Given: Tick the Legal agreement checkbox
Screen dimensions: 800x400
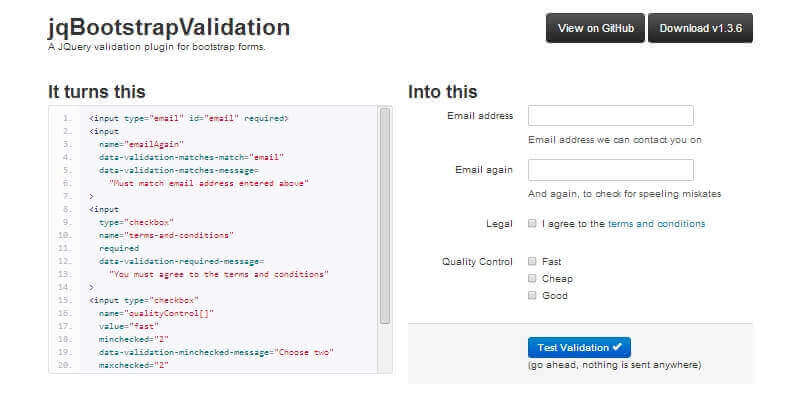Looking at the screenshot, I should (x=533, y=224).
